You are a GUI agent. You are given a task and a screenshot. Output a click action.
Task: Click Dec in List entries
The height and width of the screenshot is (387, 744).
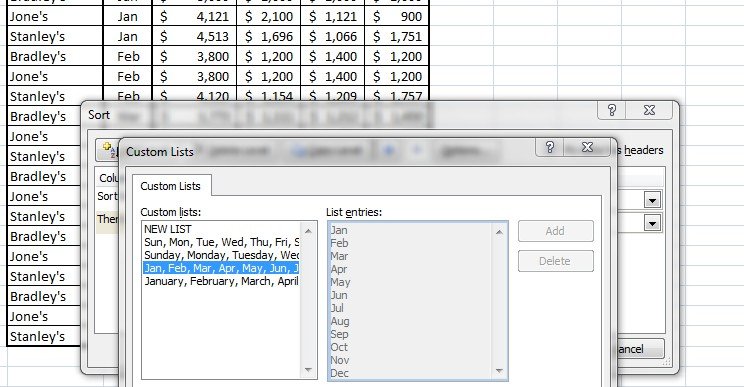tap(339, 373)
